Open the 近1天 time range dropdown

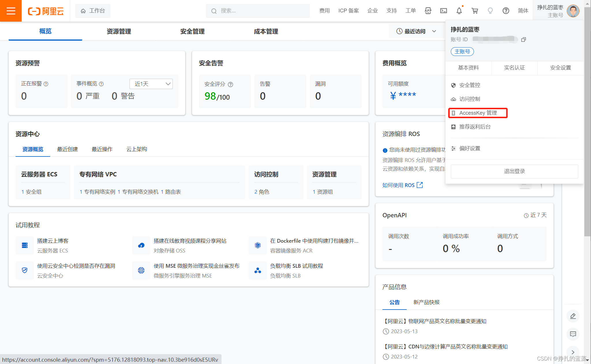coord(151,84)
